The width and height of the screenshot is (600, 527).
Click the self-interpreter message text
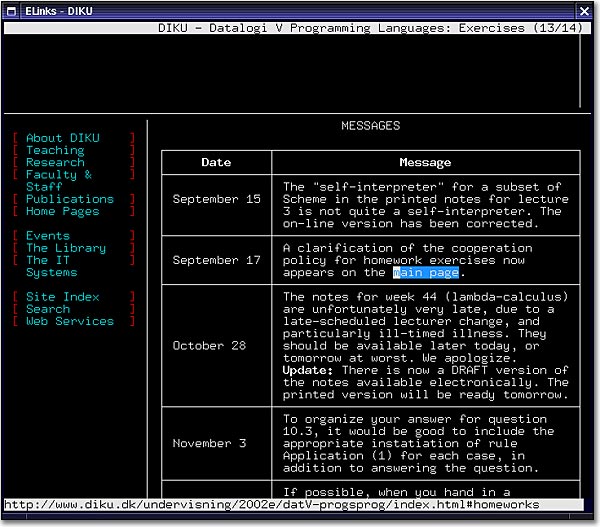[426, 205]
